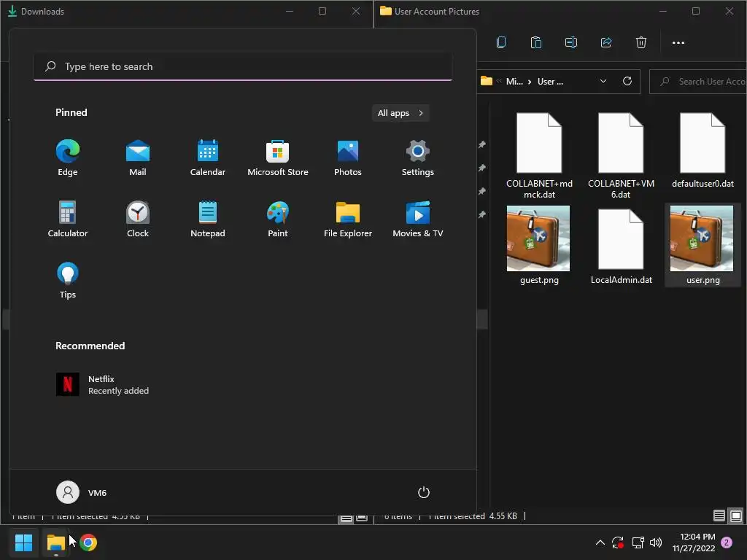The height and width of the screenshot is (560, 747).
Task: Click the Copy icon in Explorer toolbar
Action: click(x=501, y=42)
